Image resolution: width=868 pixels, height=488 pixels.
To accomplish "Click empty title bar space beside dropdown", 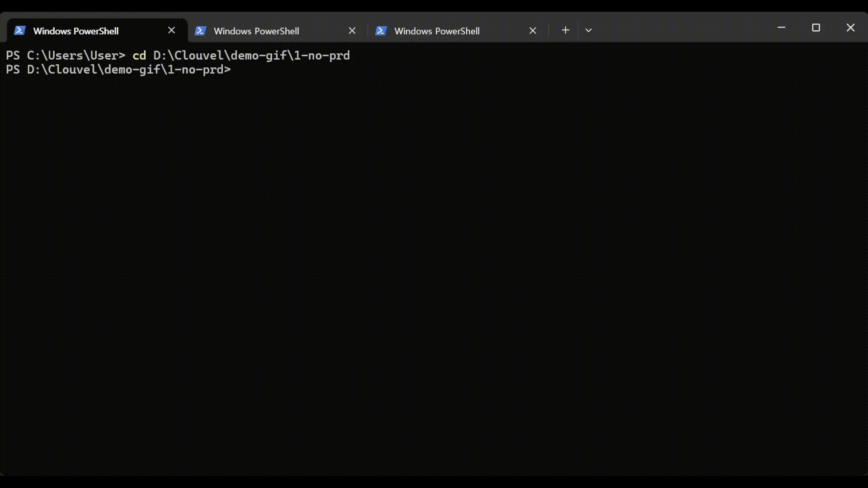I will 678,28.
